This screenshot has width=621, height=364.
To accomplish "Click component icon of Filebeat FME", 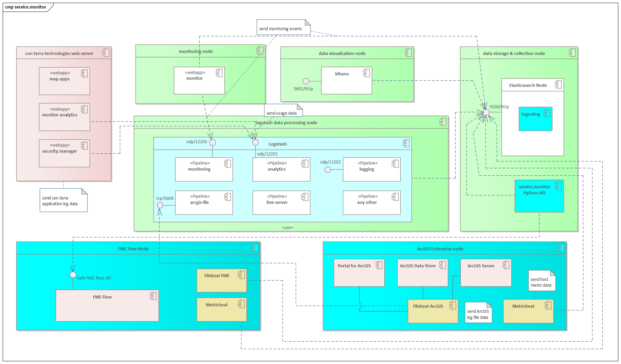I will click(x=241, y=275).
